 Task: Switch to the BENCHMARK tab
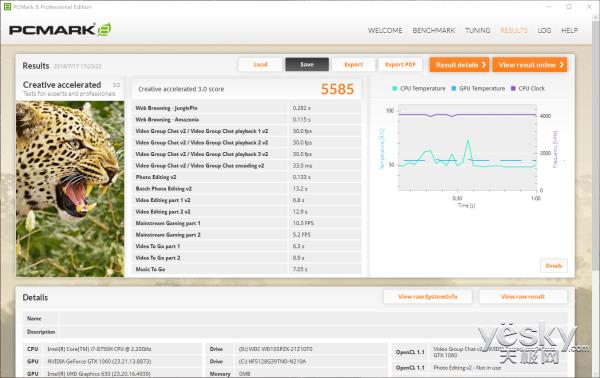click(434, 31)
